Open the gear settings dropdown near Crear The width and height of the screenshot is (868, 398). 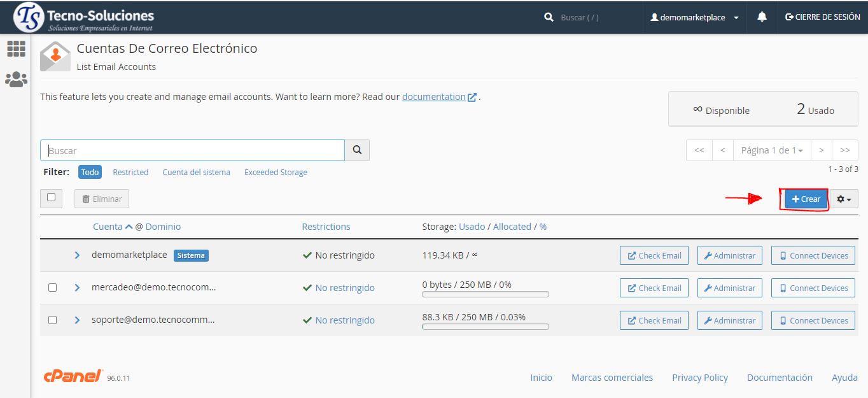coord(844,199)
